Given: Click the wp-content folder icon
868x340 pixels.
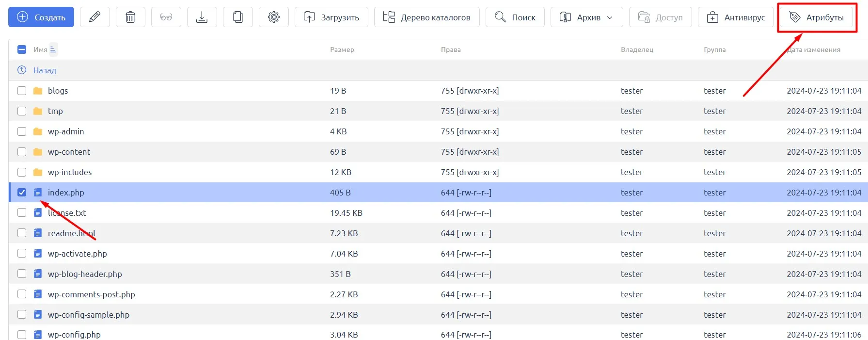Looking at the screenshot, I should (x=38, y=152).
